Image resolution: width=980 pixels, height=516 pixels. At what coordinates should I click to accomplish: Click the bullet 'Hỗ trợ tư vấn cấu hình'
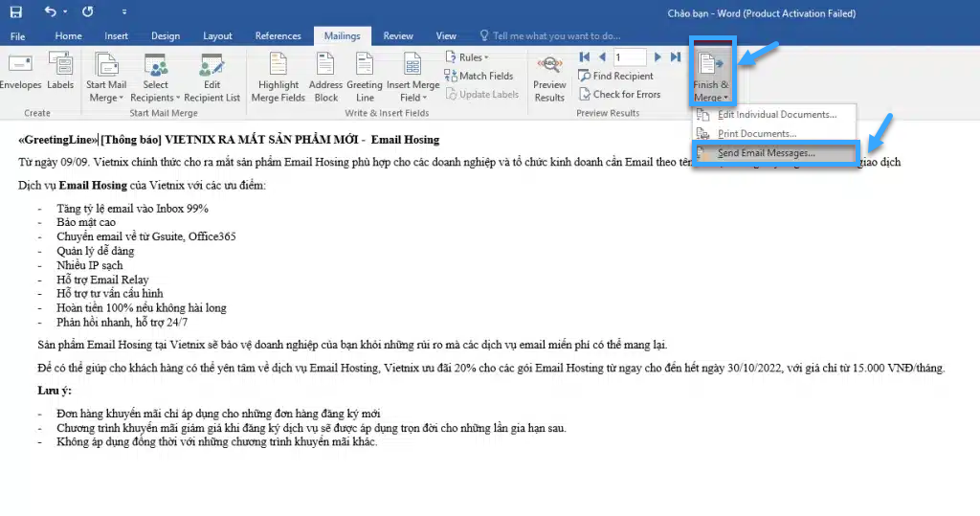(110, 293)
